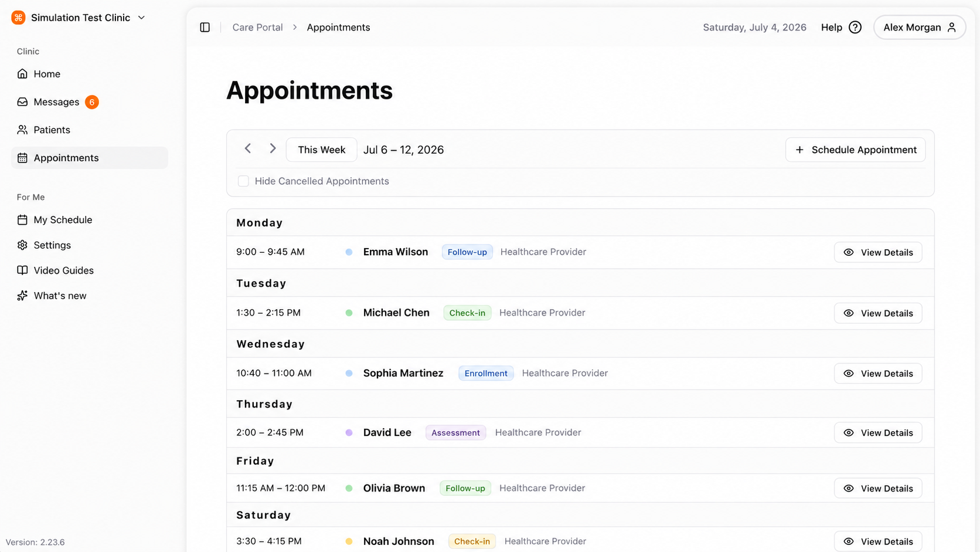The image size is (980, 552).
Task: Click the Assessment tag
Action: click(x=455, y=433)
